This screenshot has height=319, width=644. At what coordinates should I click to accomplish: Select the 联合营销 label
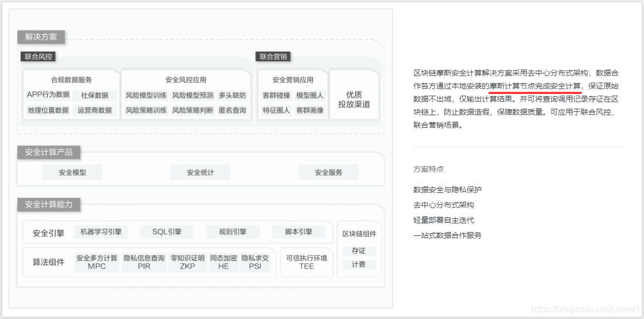(x=273, y=57)
